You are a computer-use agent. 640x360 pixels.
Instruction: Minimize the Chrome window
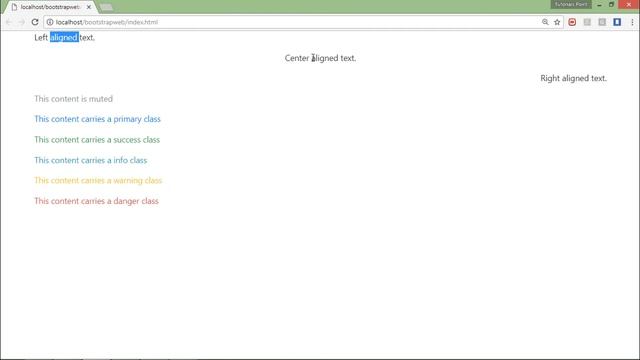(600, 4)
